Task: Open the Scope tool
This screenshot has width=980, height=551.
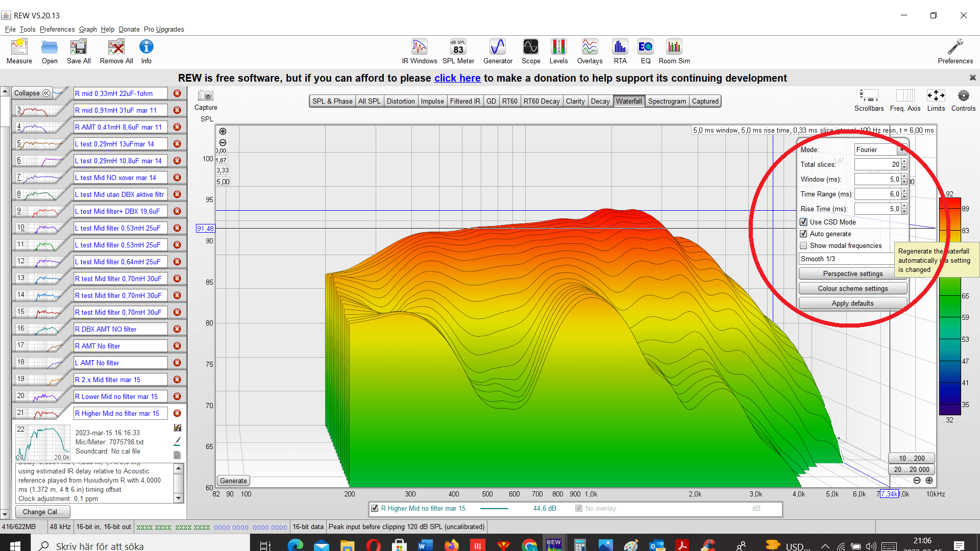Action: click(x=531, y=52)
